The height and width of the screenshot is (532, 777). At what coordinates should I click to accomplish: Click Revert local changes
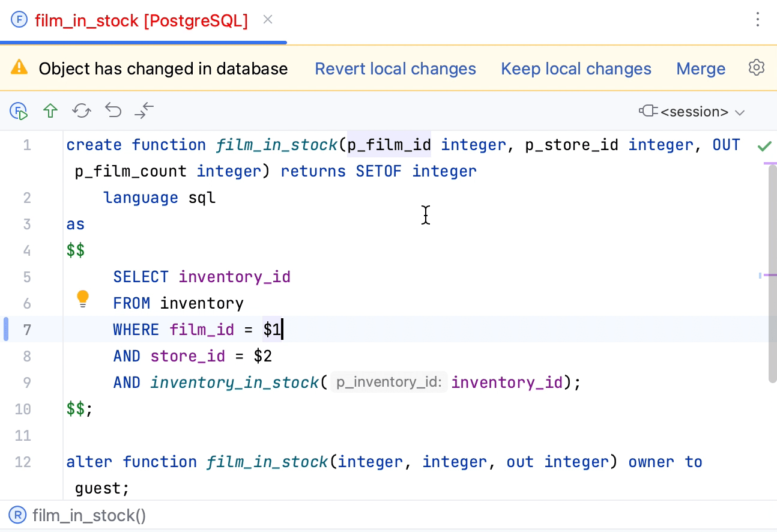pyautogui.click(x=395, y=68)
